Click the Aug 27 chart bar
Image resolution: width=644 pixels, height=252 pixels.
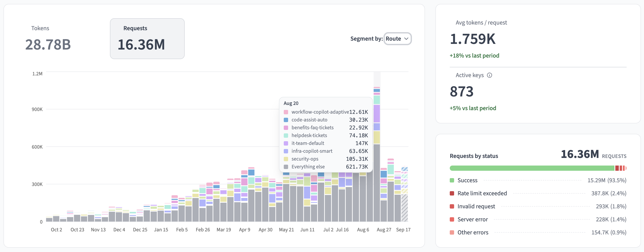[384, 195]
